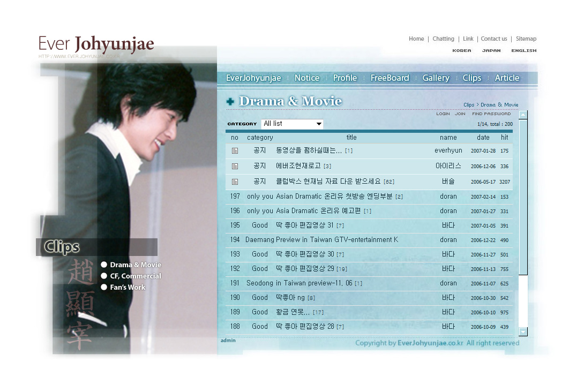Click the 'hit' column header
Viewport: 584px width, 392px height.
[x=504, y=138]
